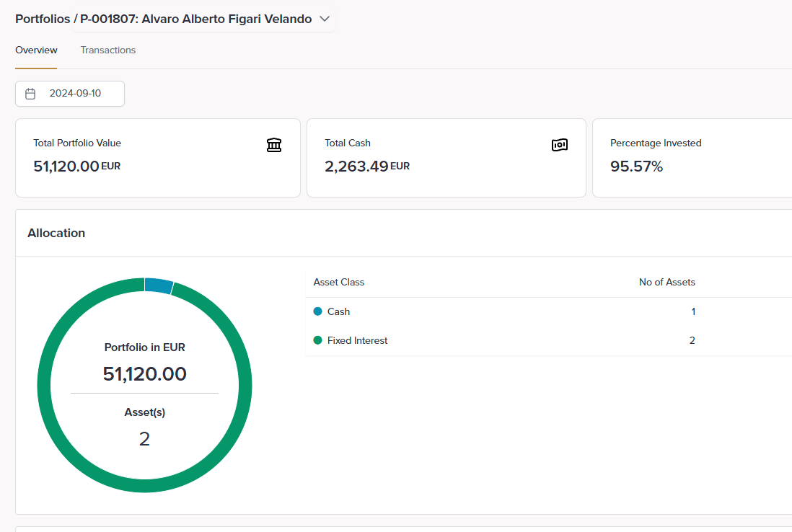This screenshot has height=532, width=792.
Task: Click the Total Cash amount 2,263.49 EUR
Action: click(366, 167)
